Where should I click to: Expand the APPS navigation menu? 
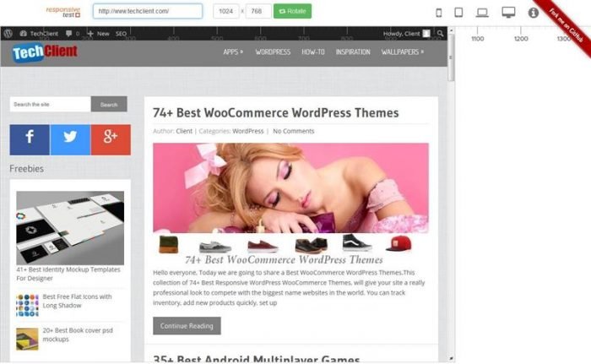[x=233, y=52]
